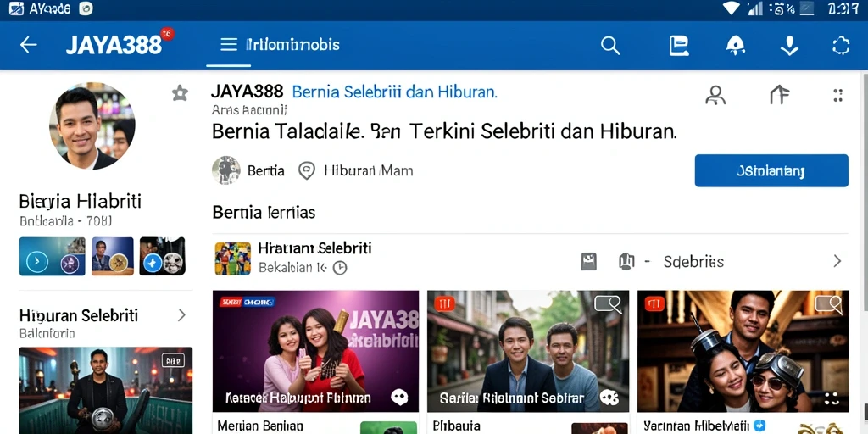Open the Mertian Bentian caption
This screenshot has height=434, width=868.
tap(260, 426)
